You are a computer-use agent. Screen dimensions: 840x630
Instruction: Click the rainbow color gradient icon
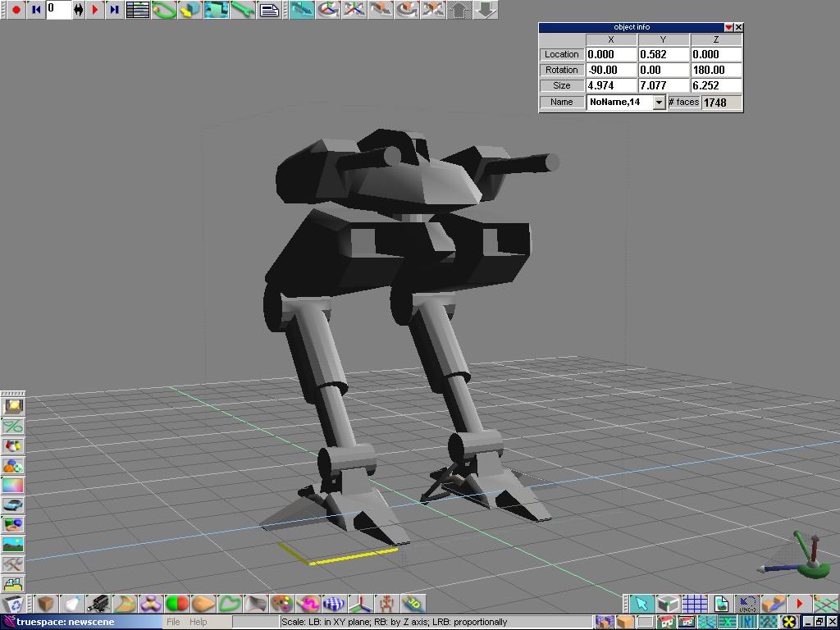tap(13, 485)
